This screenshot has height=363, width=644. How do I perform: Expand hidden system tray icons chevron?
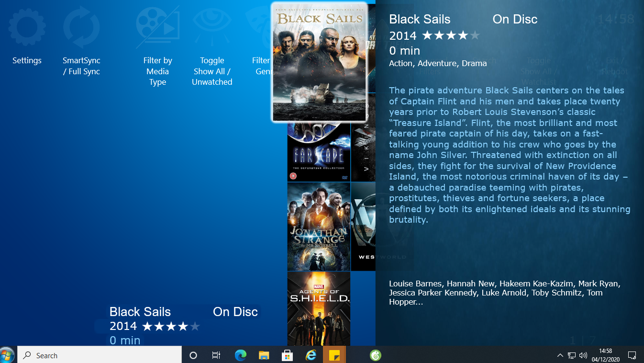coord(560,355)
